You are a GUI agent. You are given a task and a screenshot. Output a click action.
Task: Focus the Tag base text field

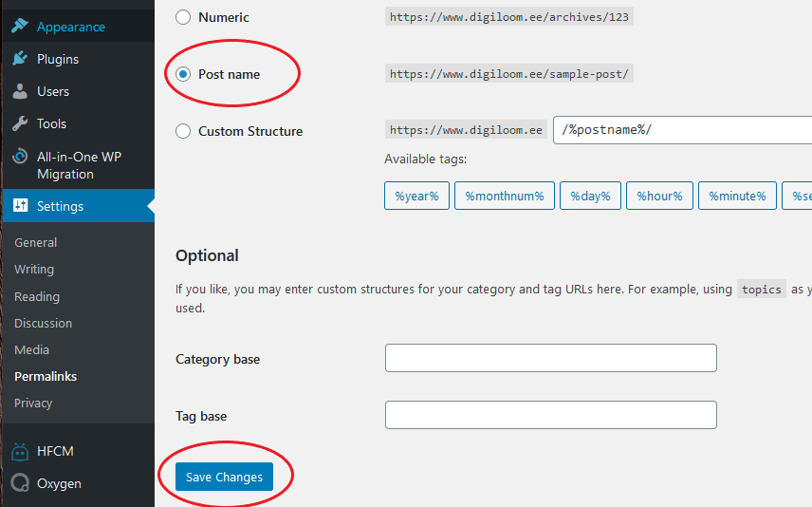pyautogui.click(x=551, y=415)
